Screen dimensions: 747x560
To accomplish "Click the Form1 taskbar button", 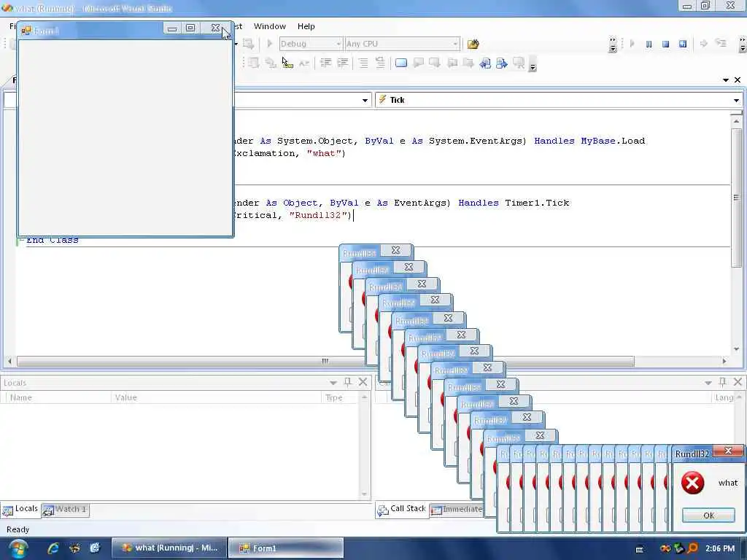I will click(286, 548).
